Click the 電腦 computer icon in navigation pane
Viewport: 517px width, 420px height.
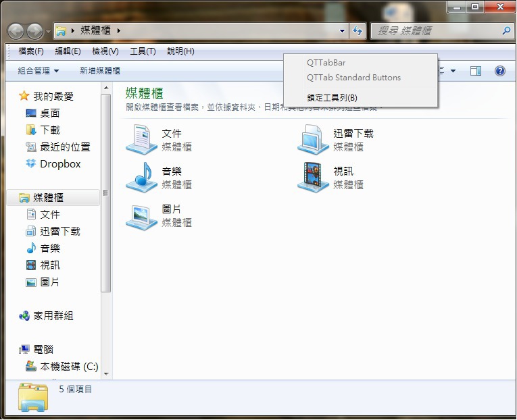[24, 349]
